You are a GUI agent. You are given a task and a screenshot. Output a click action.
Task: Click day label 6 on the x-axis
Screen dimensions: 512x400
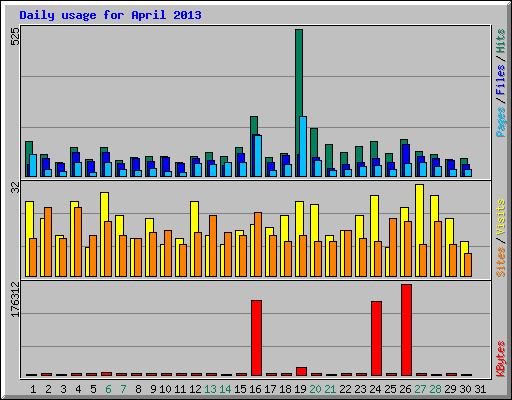pyautogui.click(x=108, y=389)
